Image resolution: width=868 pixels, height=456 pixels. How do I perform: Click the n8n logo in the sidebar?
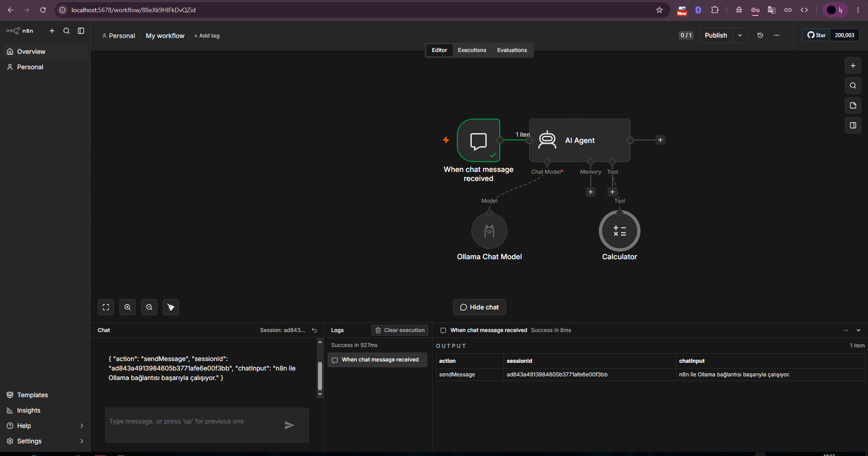tap(20, 31)
